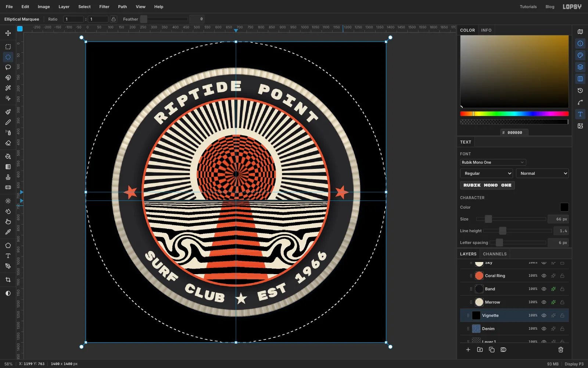
Task: Duplicate the selected layer
Action: tap(492, 350)
